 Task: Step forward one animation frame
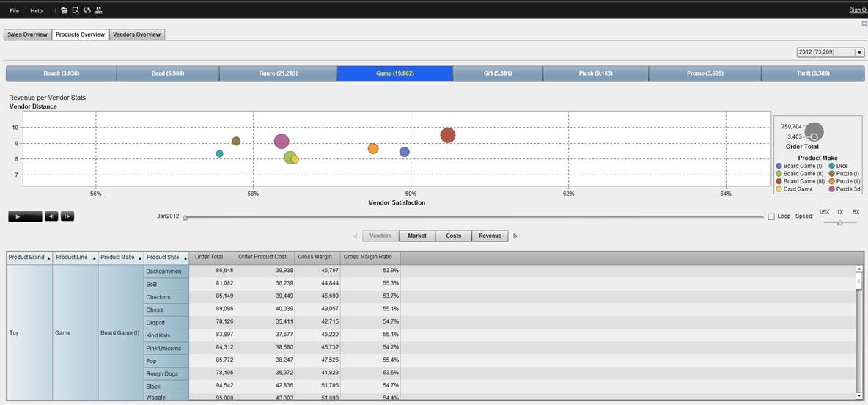(x=67, y=216)
